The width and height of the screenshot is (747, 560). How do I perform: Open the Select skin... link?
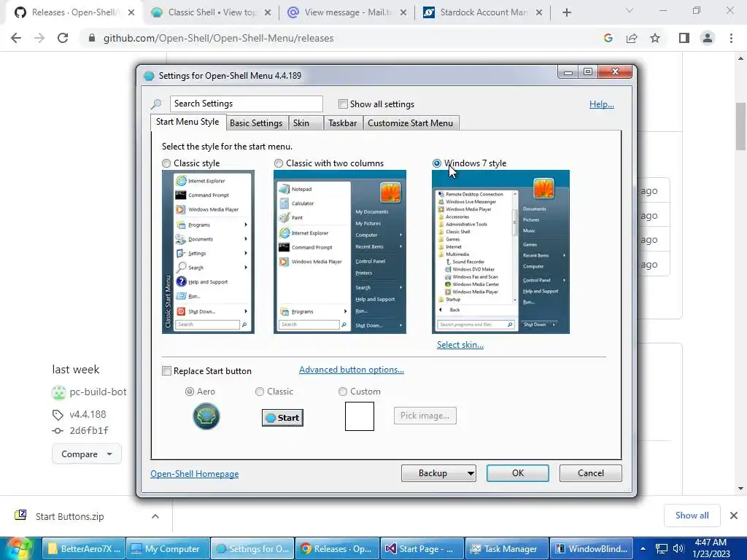click(460, 345)
